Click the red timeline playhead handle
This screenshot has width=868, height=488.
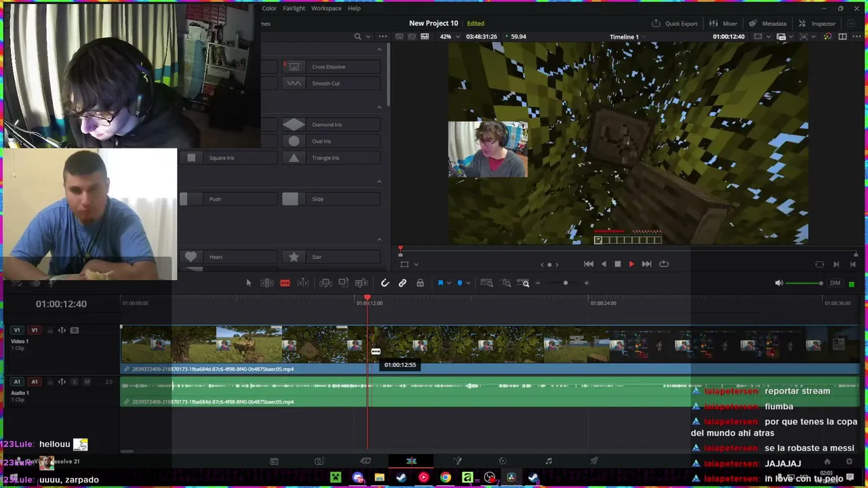click(x=368, y=298)
